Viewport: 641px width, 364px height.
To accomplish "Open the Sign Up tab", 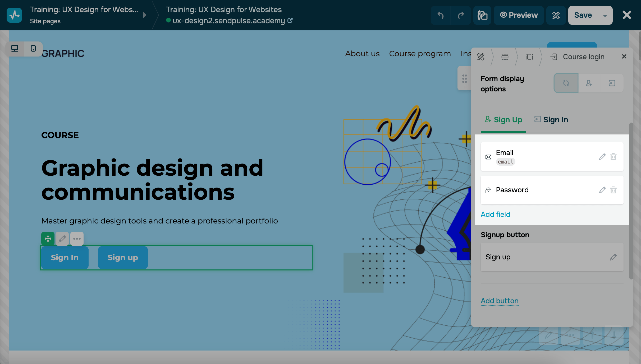I will [503, 120].
